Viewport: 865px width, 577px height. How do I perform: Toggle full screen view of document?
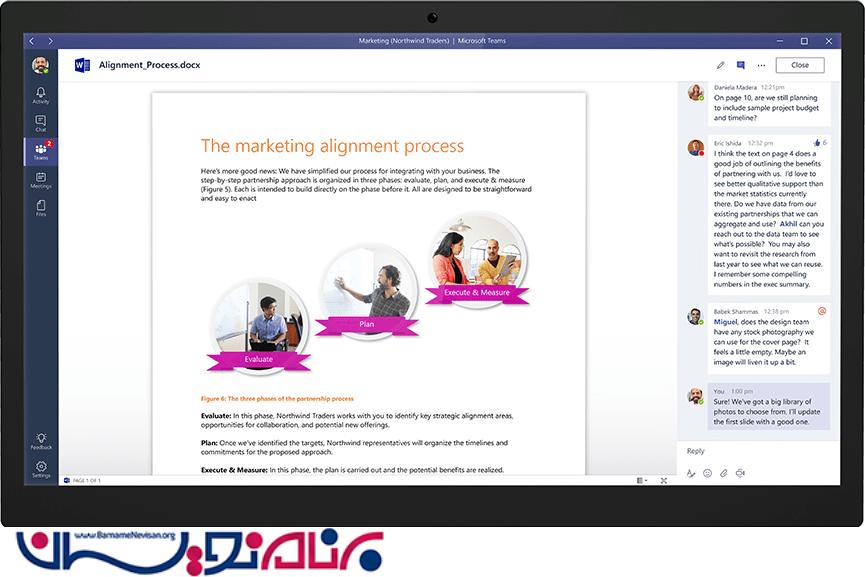(664, 481)
